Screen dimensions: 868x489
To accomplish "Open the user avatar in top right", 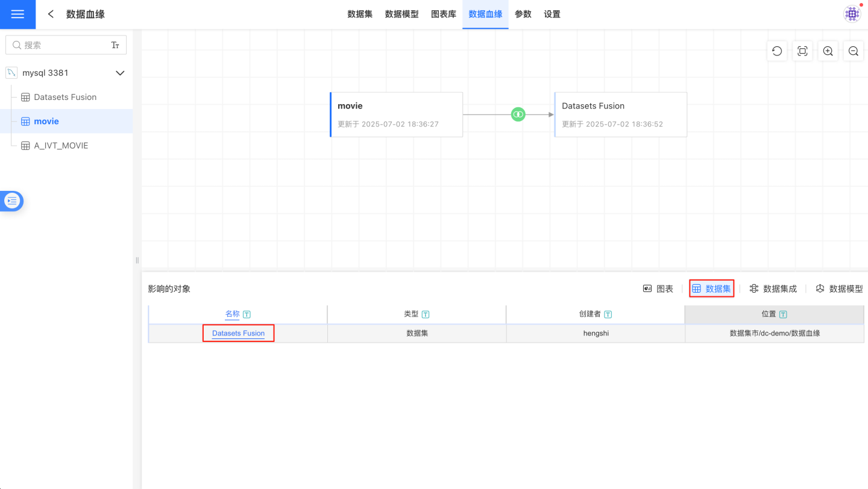I will click(x=852, y=14).
